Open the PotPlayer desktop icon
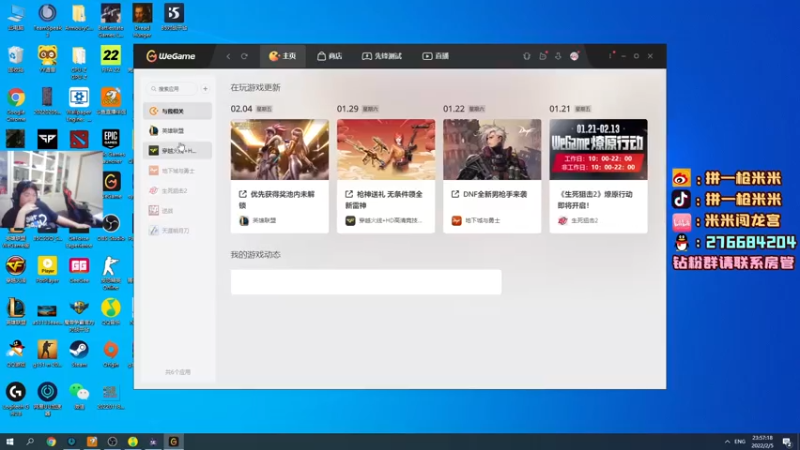This screenshot has height=450, width=800. click(47, 269)
